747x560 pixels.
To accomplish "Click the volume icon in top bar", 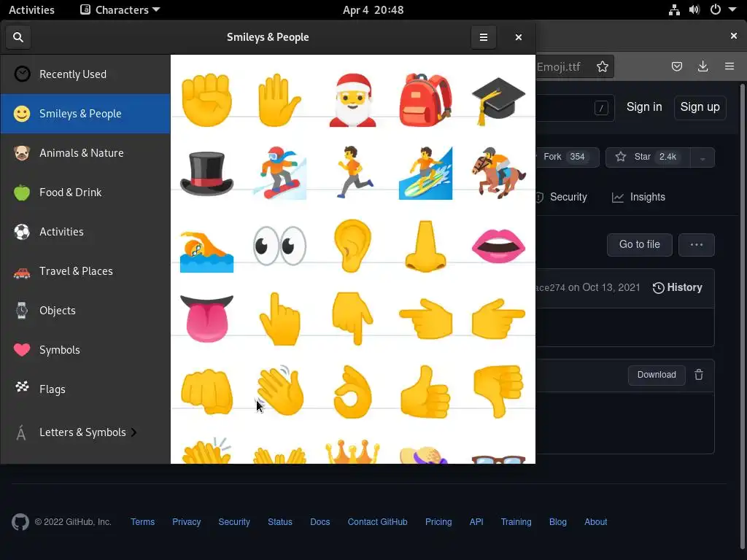I will (694, 9).
